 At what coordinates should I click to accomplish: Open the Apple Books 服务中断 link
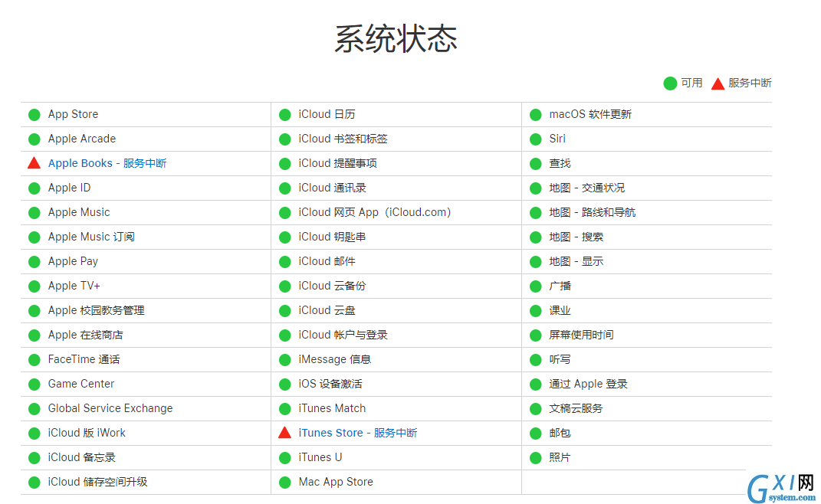(x=107, y=163)
